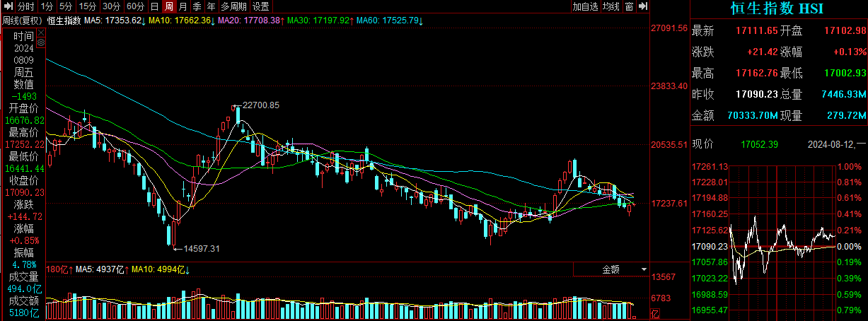Click the 1.00% label on intraday chart
The height and width of the screenshot is (321, 868).
coord(848,167)
